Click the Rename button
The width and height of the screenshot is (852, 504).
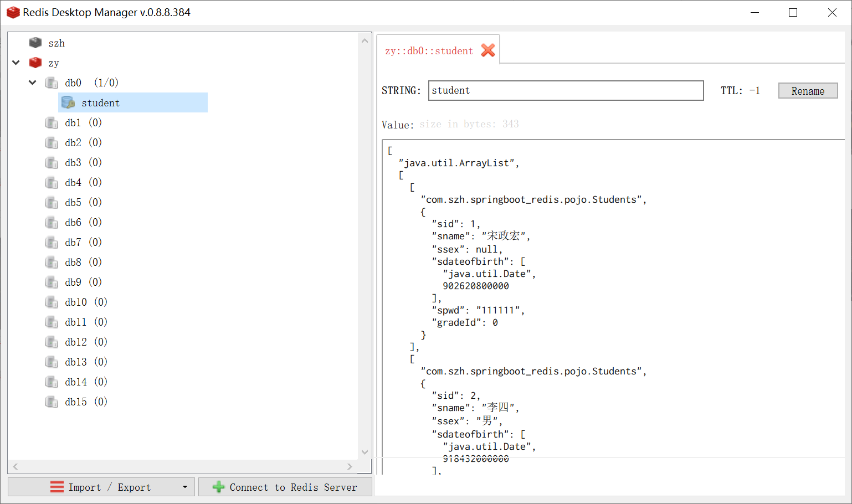[808, 91]
